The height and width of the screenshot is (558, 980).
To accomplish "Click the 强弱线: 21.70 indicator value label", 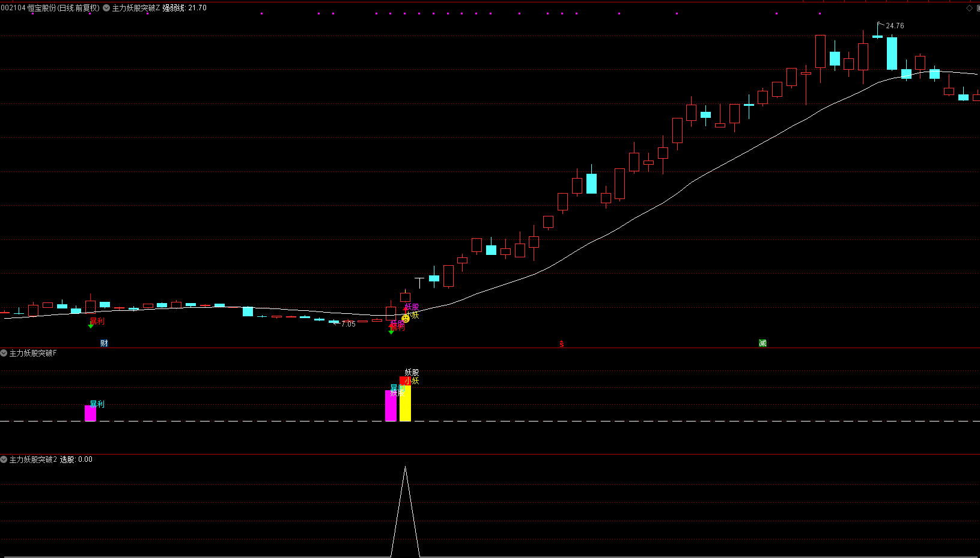I will [x=184, y=8].
